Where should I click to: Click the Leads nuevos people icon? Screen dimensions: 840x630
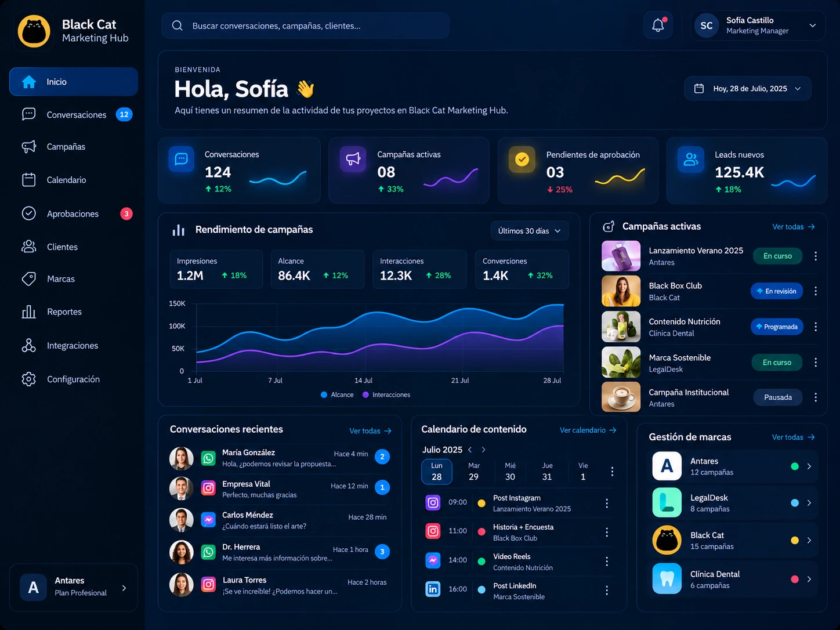coord(691,160)
